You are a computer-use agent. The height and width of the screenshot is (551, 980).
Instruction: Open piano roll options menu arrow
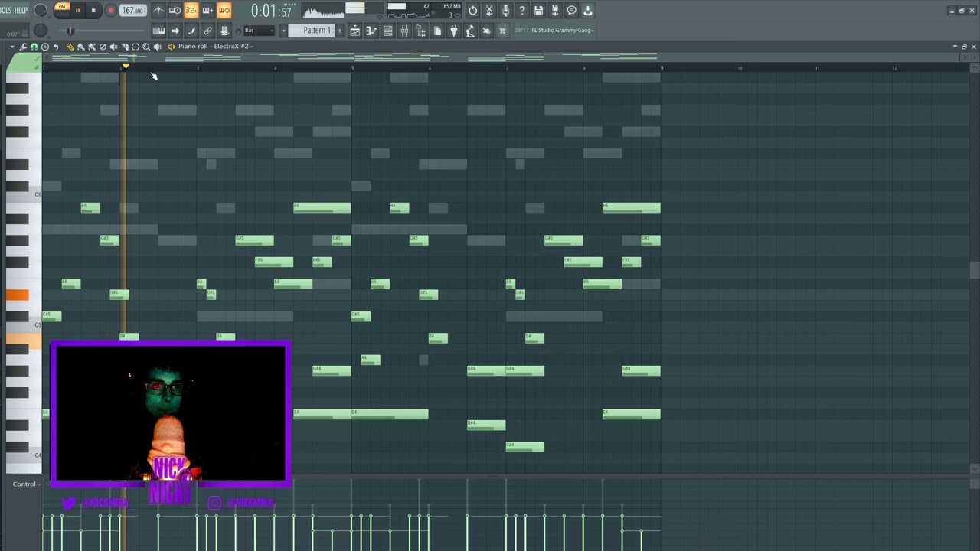(12, 47)
